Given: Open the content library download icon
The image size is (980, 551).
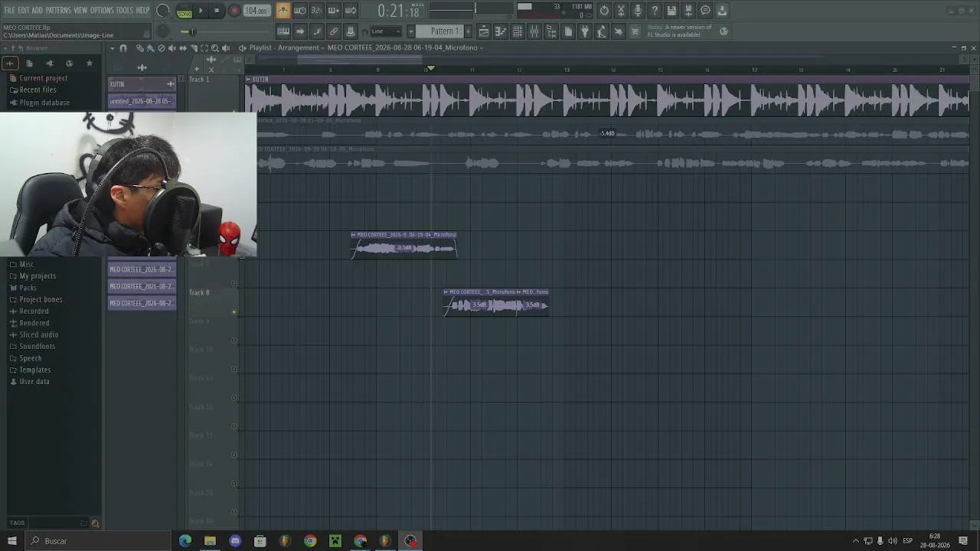Looking at the screenshot, I should point(722,11).
